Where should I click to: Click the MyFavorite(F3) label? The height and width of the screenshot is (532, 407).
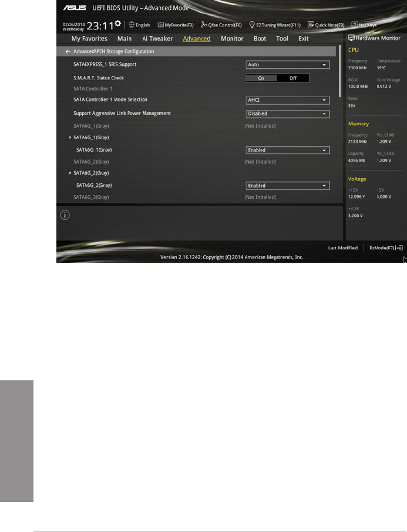click(x=179, y=25)
